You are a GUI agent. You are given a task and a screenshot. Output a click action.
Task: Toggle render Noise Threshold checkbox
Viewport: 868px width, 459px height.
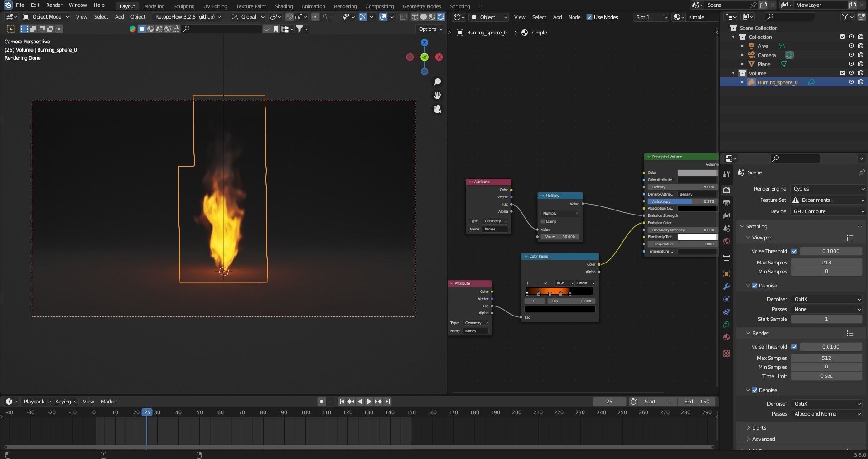click(x=794, y=347)
